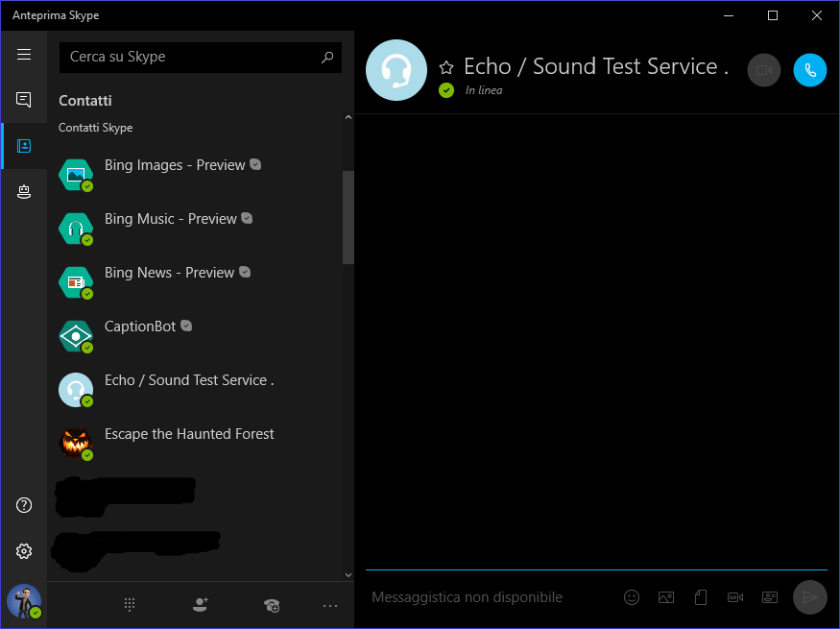Start an audio call with Echo
840x629 pixels.
809,70
